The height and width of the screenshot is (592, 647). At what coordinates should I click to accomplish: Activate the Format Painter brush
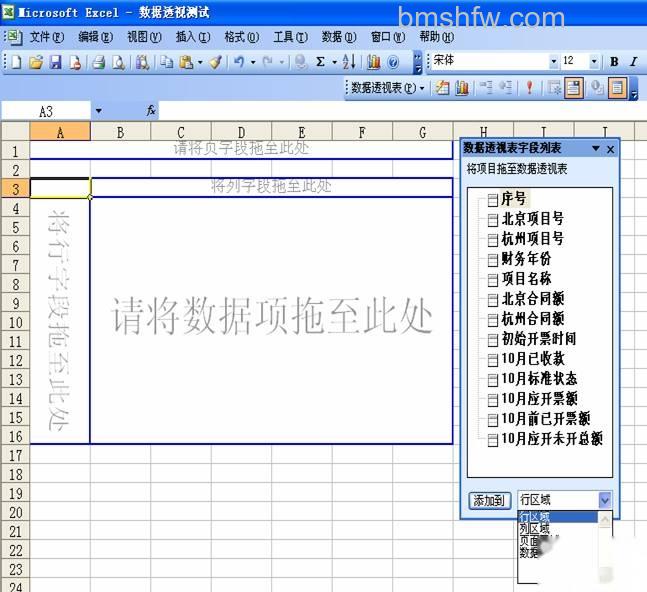(x=215, y=63)
